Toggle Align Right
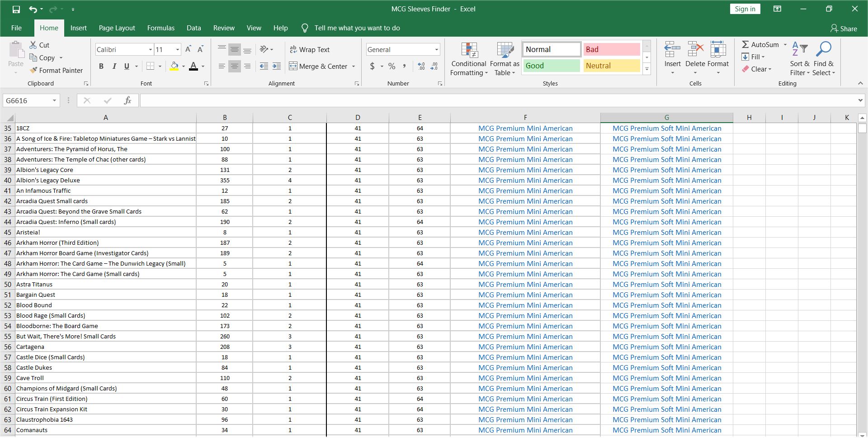Viewport: 868px width, 438px height. 247,66
